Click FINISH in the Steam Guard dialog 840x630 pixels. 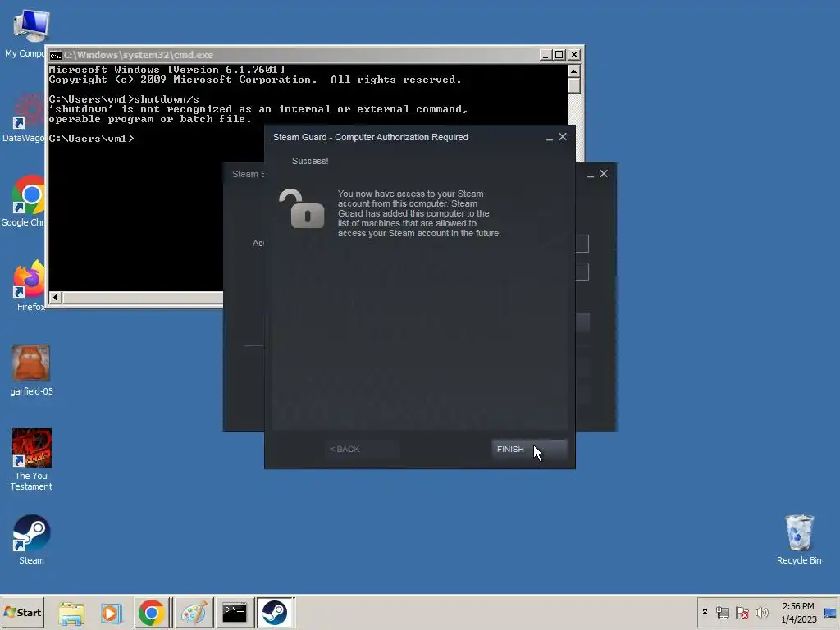click(528, 450)
